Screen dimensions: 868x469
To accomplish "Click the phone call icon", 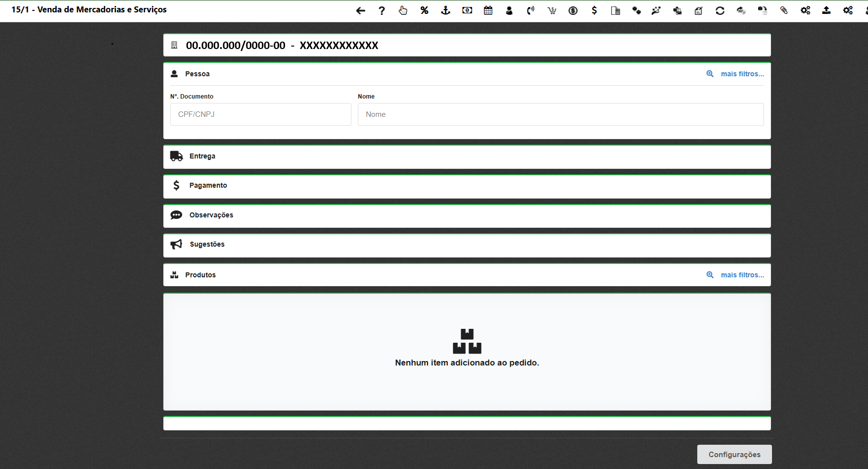I will pyautogui.click(x=530, y=10).
